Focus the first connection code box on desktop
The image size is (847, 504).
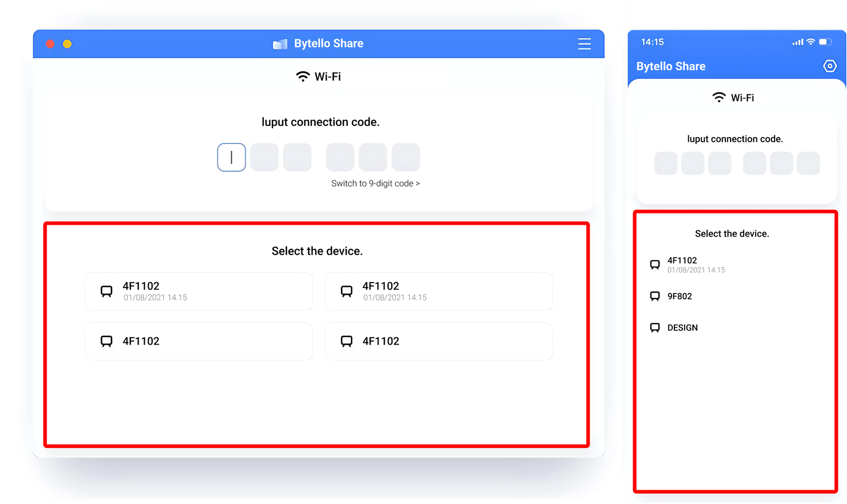(231, 157)
